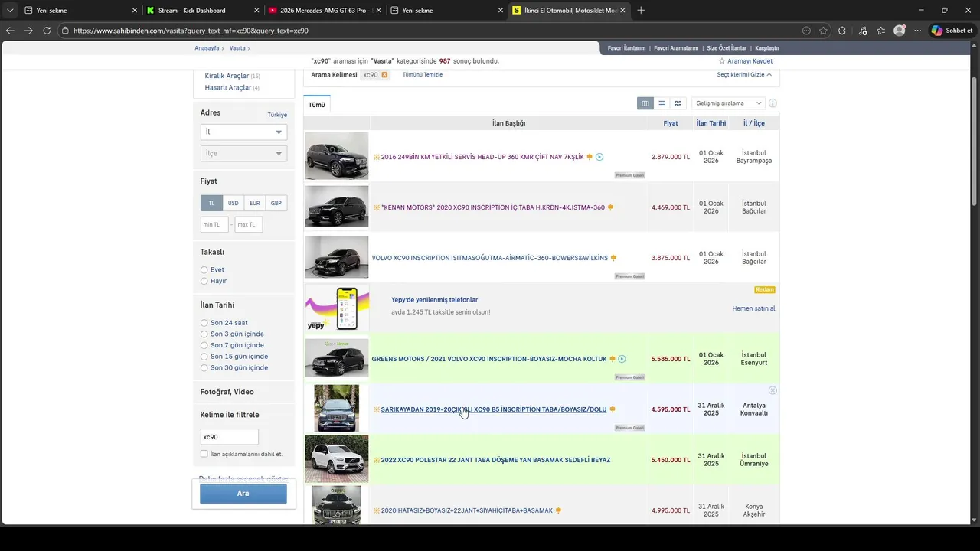
Task: Open the browser favorites list icon
Action: point(881,31)
